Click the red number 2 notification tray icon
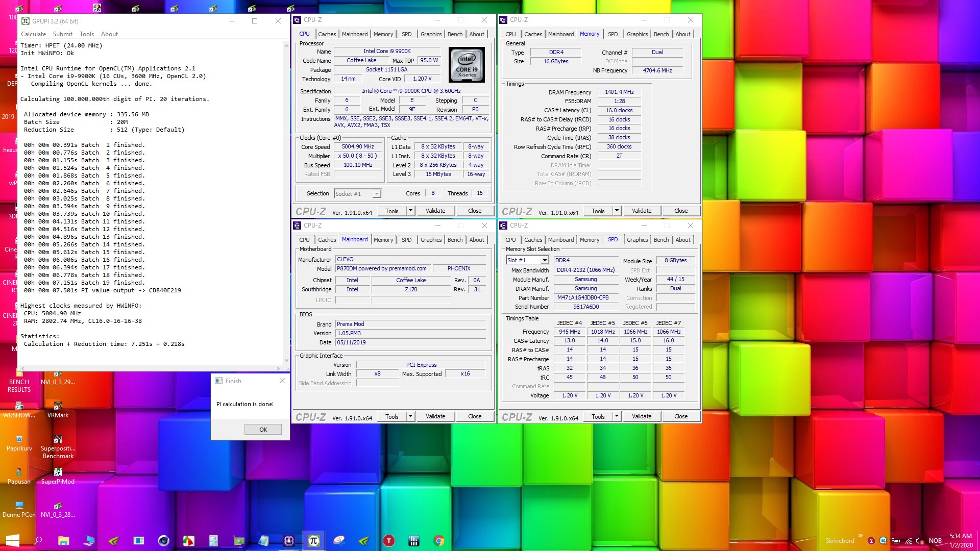The height and width of the screenshot is (551, 980). click(x=871, y=541)
